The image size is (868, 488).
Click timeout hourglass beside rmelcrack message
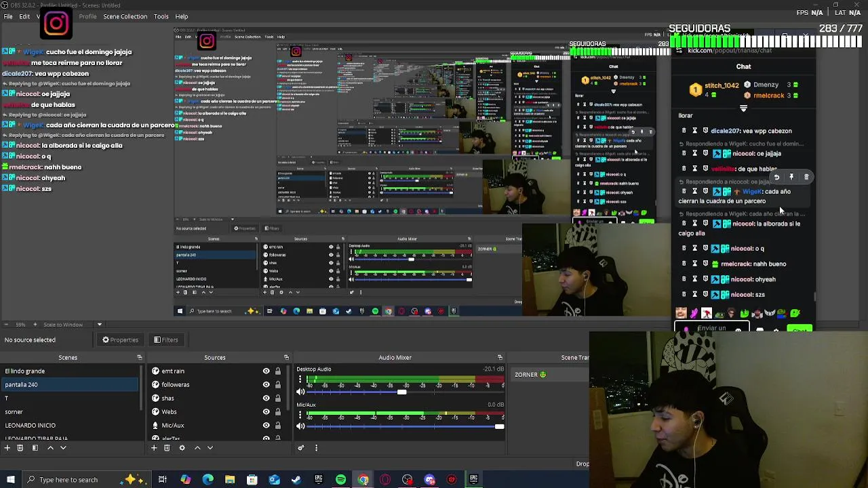694,264
